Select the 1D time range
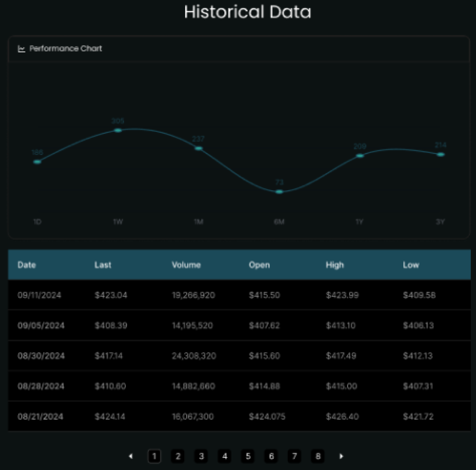Image resolution: width=476 pixels, height=470 pixels. tap(37, 222)
